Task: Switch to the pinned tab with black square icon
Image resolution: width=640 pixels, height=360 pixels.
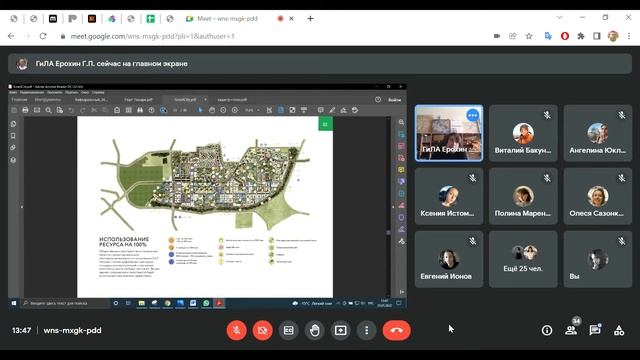Action: click(53, 19)
